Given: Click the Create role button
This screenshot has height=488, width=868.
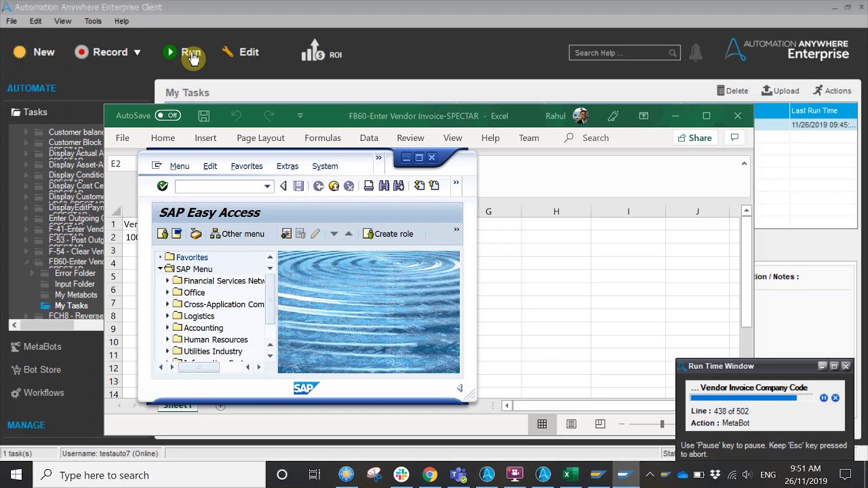Looking at the screenshot, I should (388, 234).
